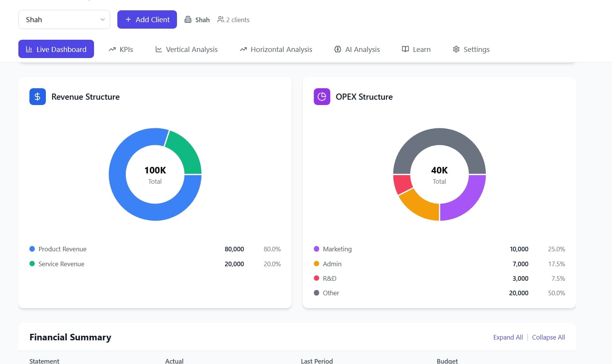Click the gear icon for Settings

(456, 49)
